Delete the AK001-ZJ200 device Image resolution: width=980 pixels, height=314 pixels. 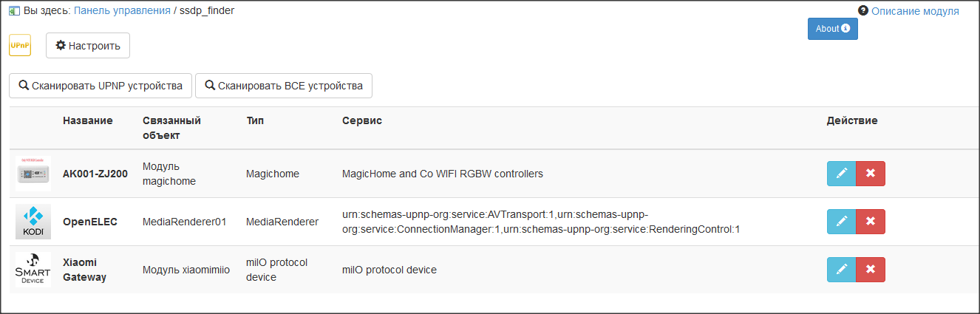click(x=870, y=174)
